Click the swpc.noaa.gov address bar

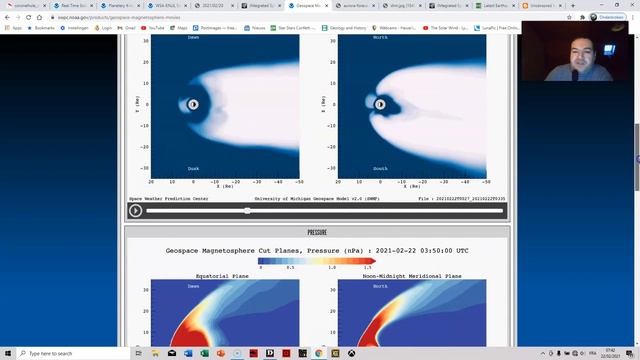pyautogui.click(x=306, y=17)
